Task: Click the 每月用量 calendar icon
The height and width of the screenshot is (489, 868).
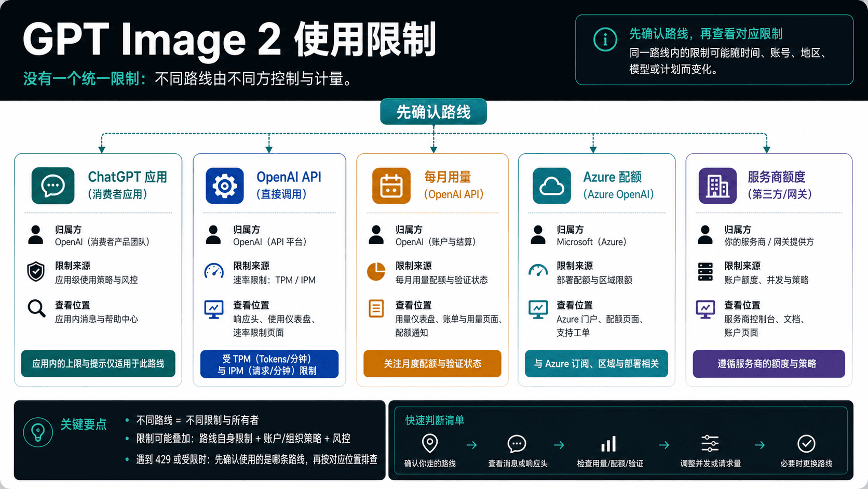Action: coord(391,186)
